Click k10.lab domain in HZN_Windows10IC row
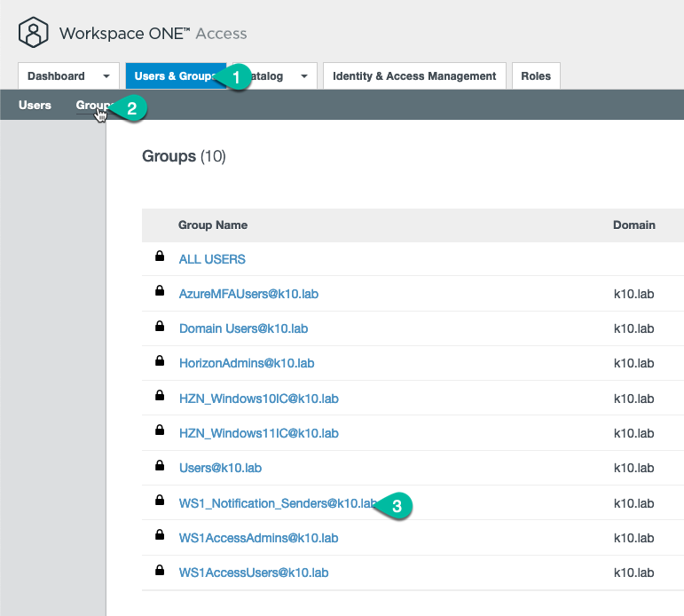The width and height of the screenshot is (684, 616). pyautogui.click(x=633, y=399)
